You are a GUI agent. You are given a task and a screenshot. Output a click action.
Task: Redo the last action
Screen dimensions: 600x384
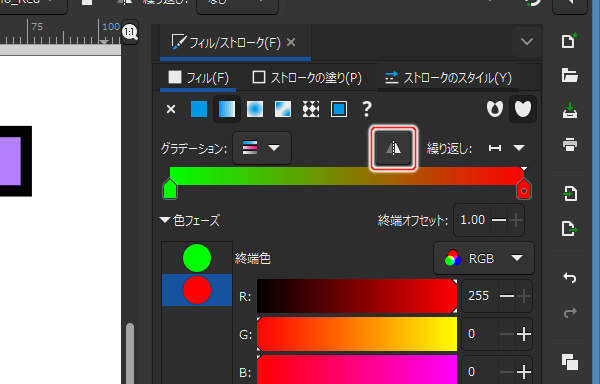point(569,313)
